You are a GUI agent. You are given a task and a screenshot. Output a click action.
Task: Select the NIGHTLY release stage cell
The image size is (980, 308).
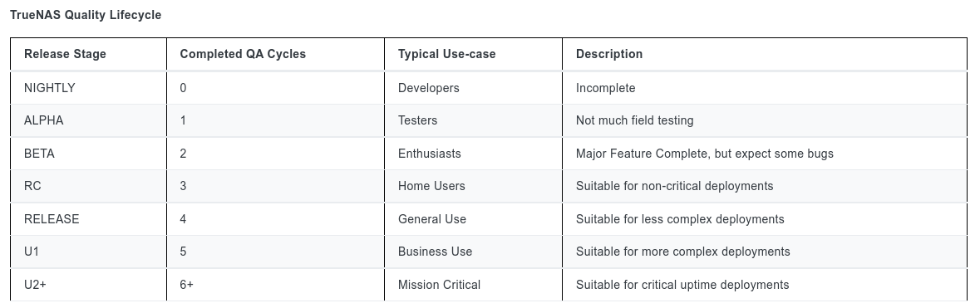click(x=49, y=88)
